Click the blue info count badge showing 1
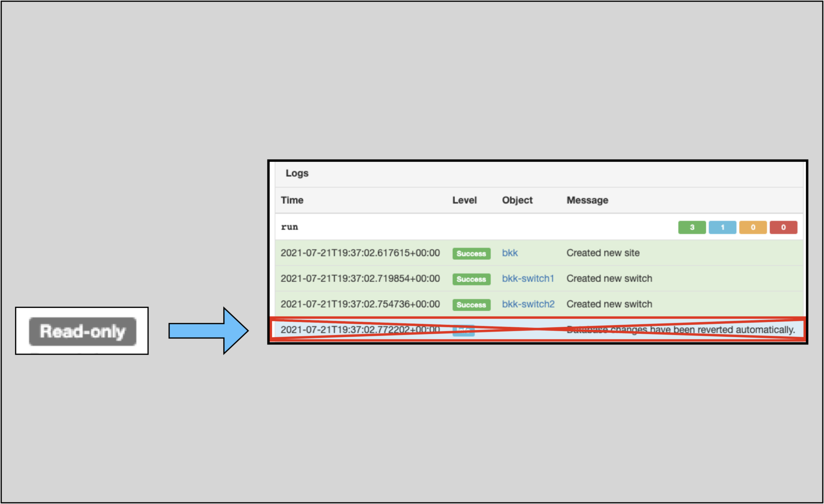This screenshot has width=824, height=504. [x=722, y=227]
